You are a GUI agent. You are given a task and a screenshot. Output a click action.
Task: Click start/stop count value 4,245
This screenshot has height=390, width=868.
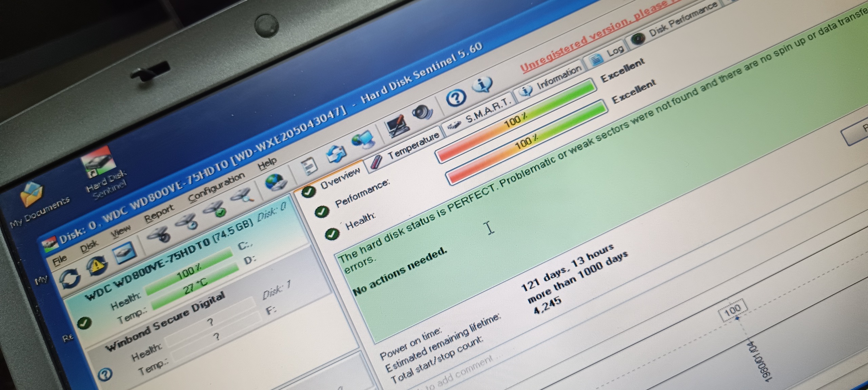(x=547, y=306)
